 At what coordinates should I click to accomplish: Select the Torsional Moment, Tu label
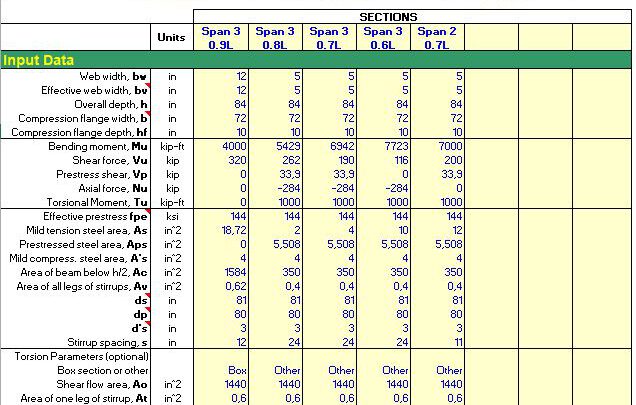tap(97, 202)
